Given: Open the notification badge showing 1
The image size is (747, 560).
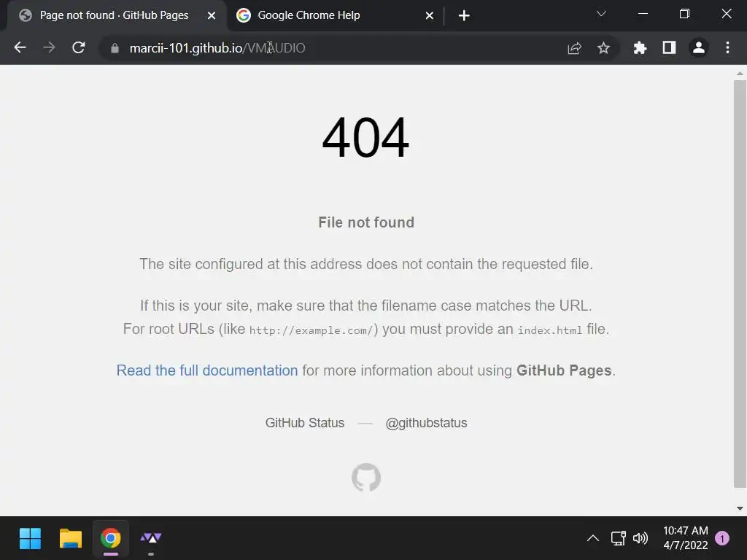Looking at the screenshot, I should [722, 539].
